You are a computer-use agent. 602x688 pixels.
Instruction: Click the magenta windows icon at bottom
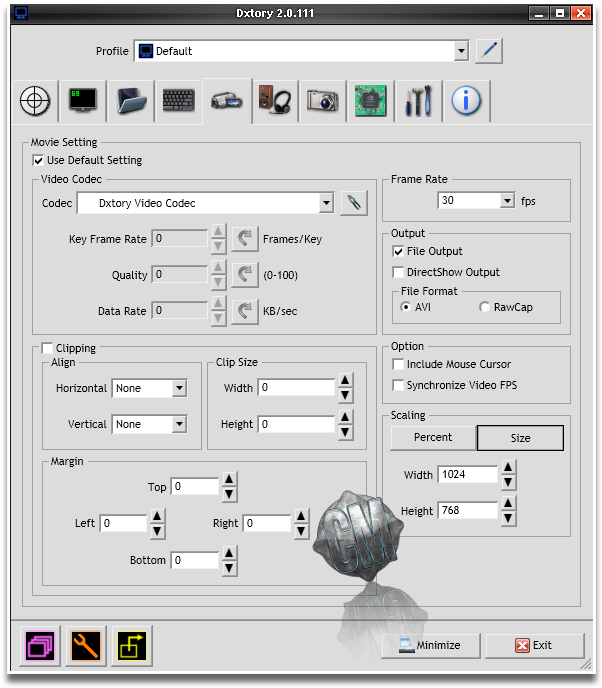(40, 646)
